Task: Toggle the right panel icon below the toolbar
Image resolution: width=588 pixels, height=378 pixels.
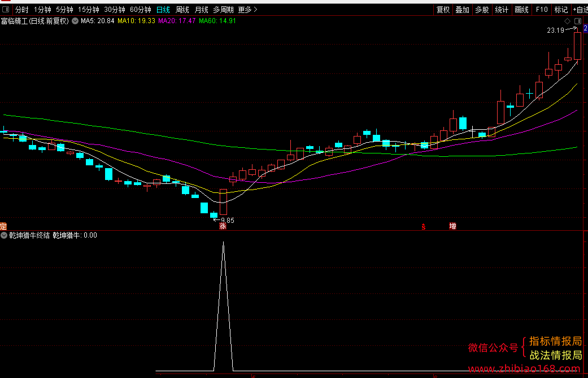Action: point(578,21)
